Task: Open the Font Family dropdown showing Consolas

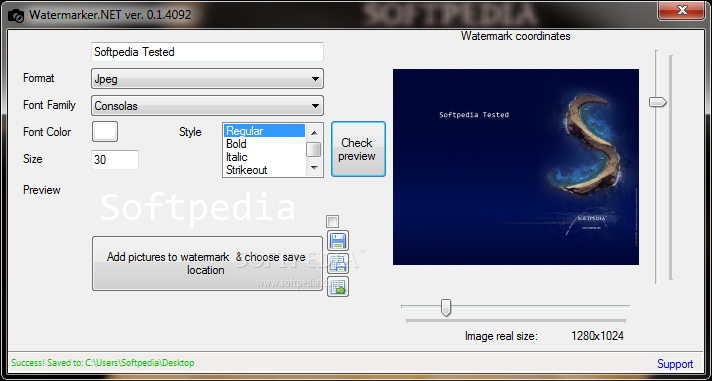Action: coord(207,106)
